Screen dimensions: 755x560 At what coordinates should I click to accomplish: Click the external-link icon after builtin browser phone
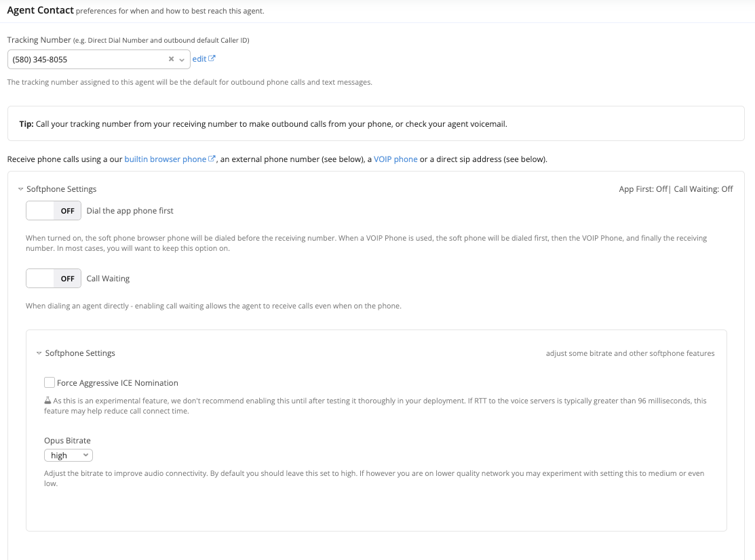(x=212, y=159)
